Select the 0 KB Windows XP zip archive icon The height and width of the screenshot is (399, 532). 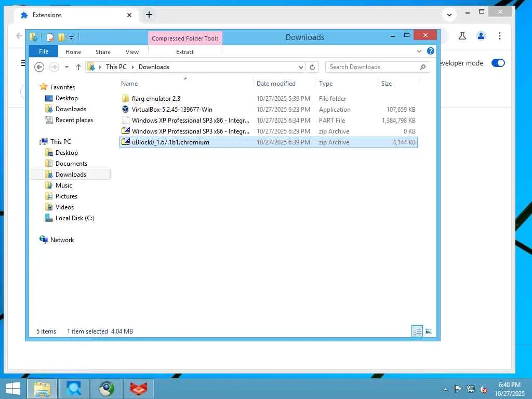[126, 131]
